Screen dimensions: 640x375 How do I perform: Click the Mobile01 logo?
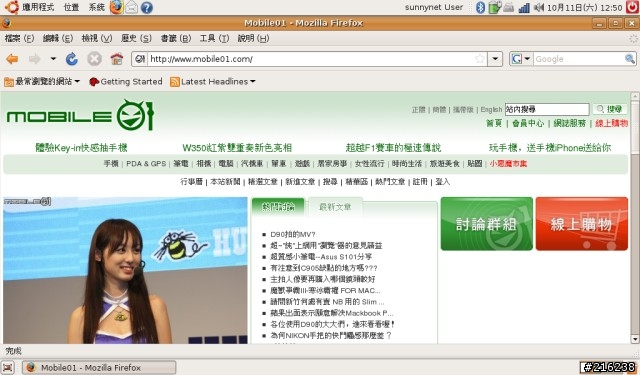pos(80,115)
